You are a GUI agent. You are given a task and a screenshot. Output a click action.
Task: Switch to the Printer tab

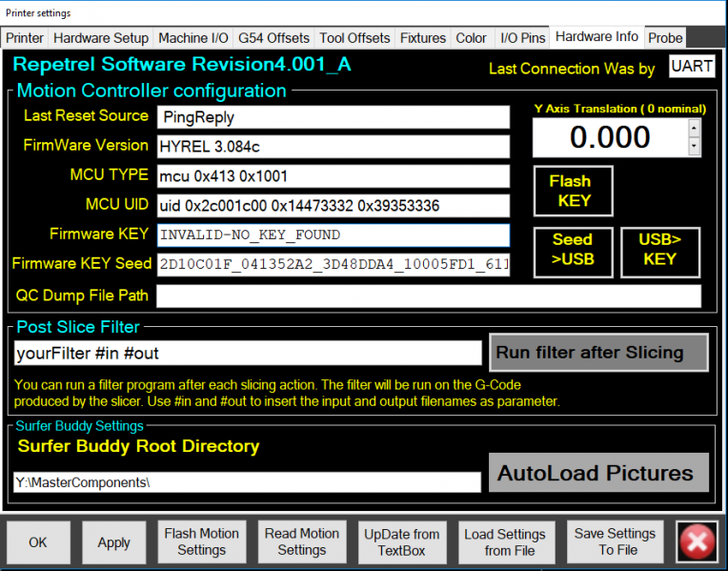25,38
